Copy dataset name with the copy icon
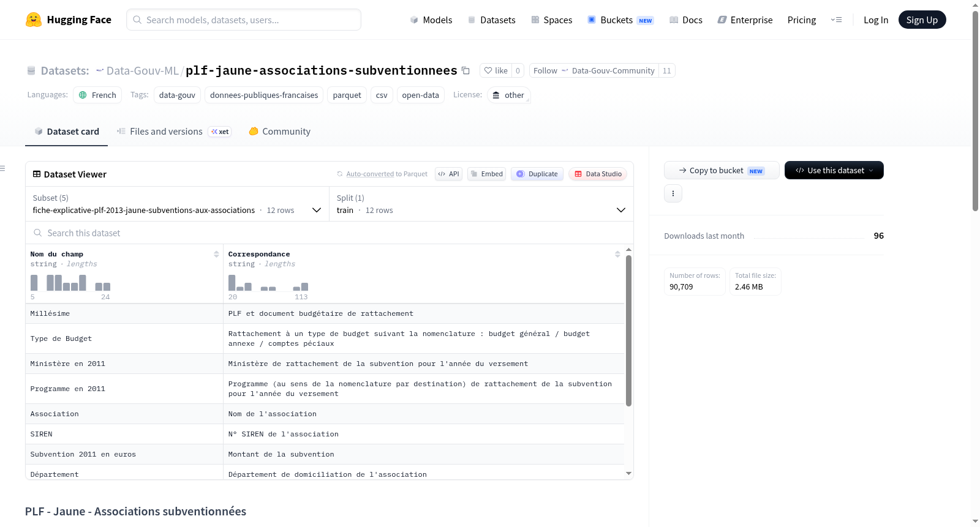980x527 pixels. [466, 70]
